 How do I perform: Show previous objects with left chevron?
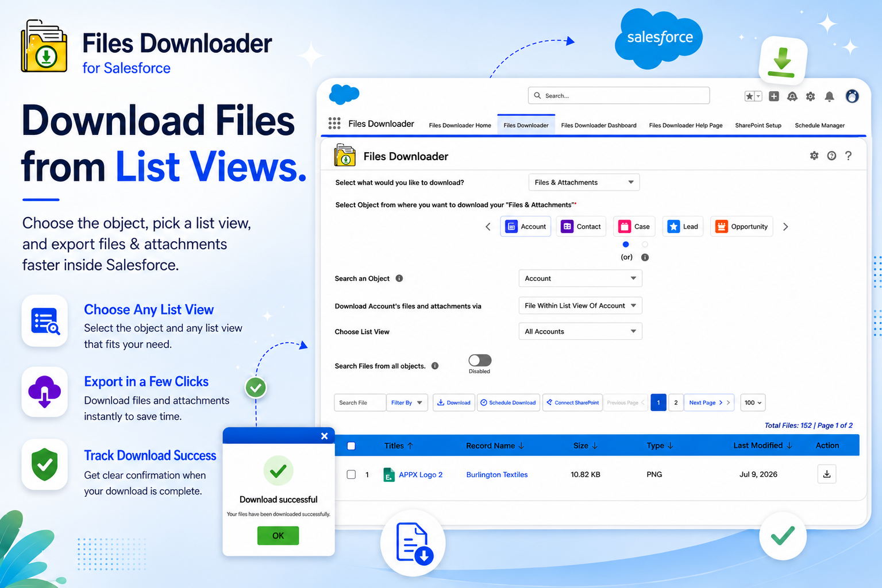[x=488, y=227]
